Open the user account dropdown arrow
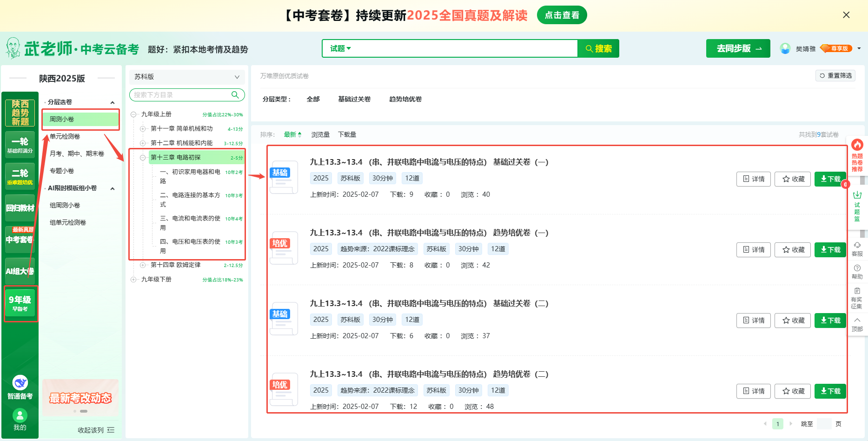The image size is (868, 441). (x=859, y=48)
